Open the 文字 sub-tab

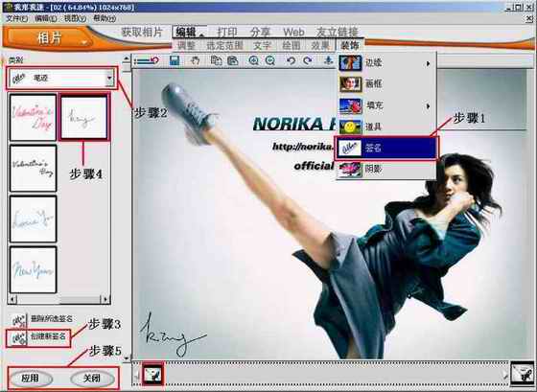263,45
